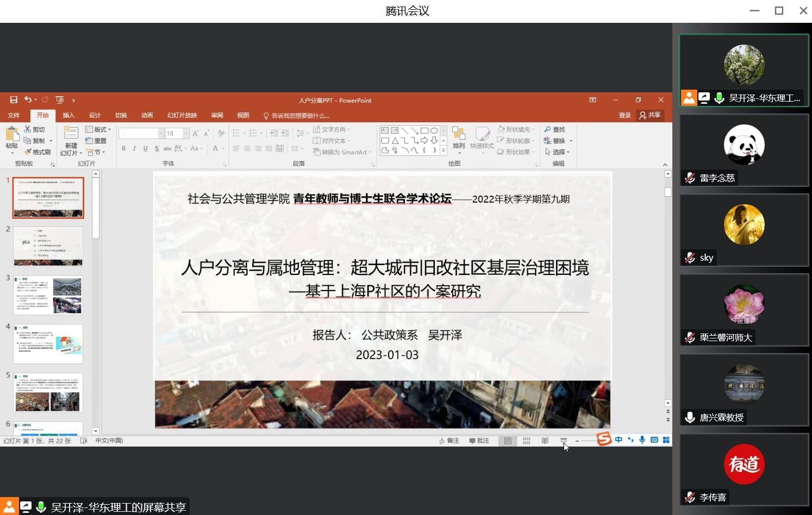Toggle Sogou input Chinese/English mode
The width and height of the screenshot is (812, 515).
point(619,439)
